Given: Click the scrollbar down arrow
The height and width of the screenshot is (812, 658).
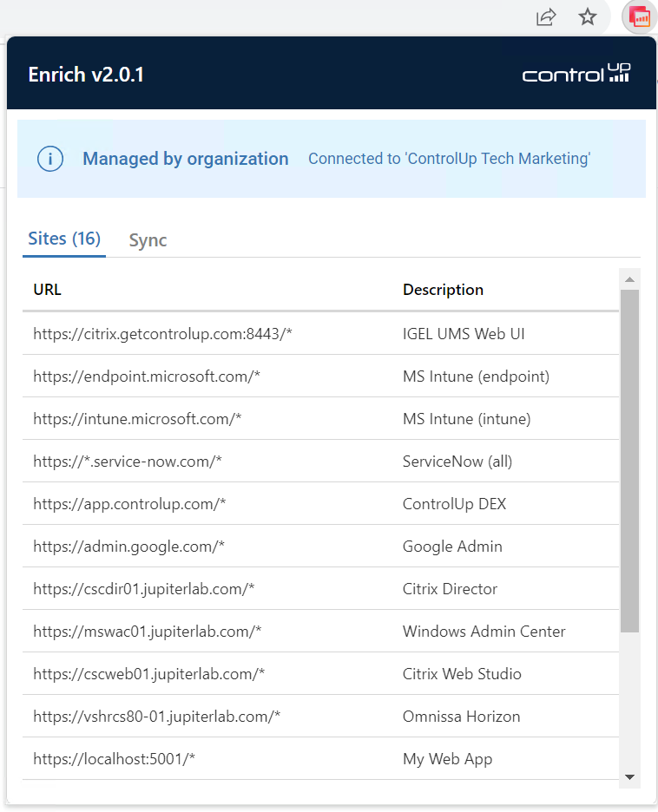Looking at the screenshot, I should coord(629,776).
